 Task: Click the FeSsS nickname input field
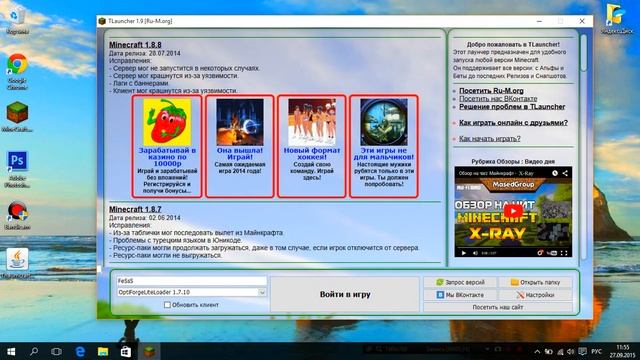pyautogui.click(x=191, y=281)
